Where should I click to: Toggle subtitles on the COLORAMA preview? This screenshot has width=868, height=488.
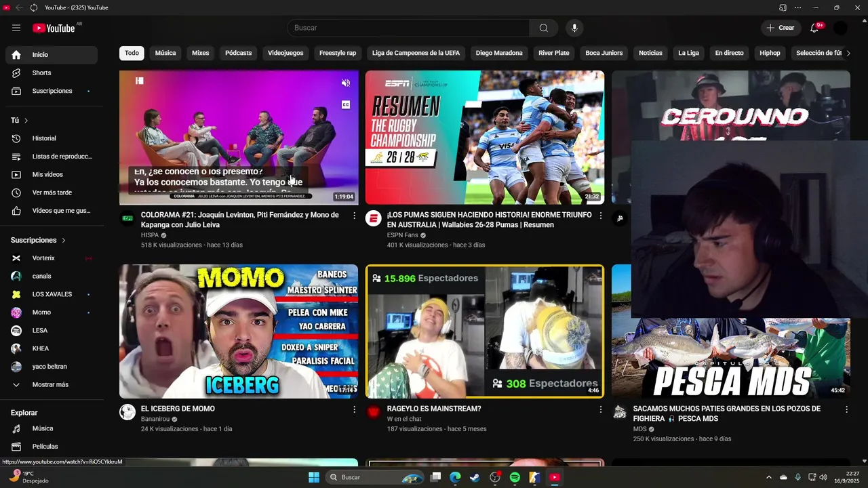pyautogui.click(x=346, y=104)
